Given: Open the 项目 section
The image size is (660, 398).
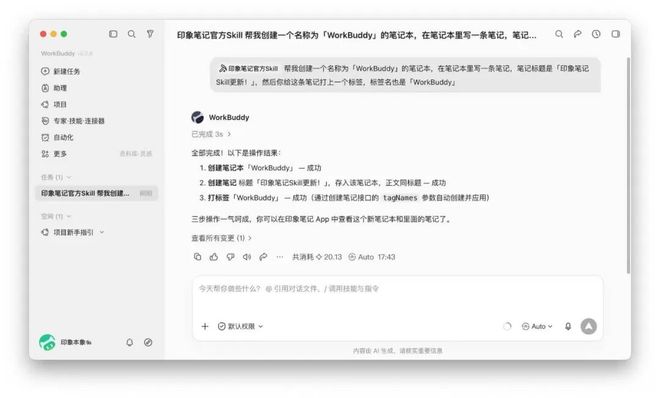Looking at the screenshot, I should [54, 104].
